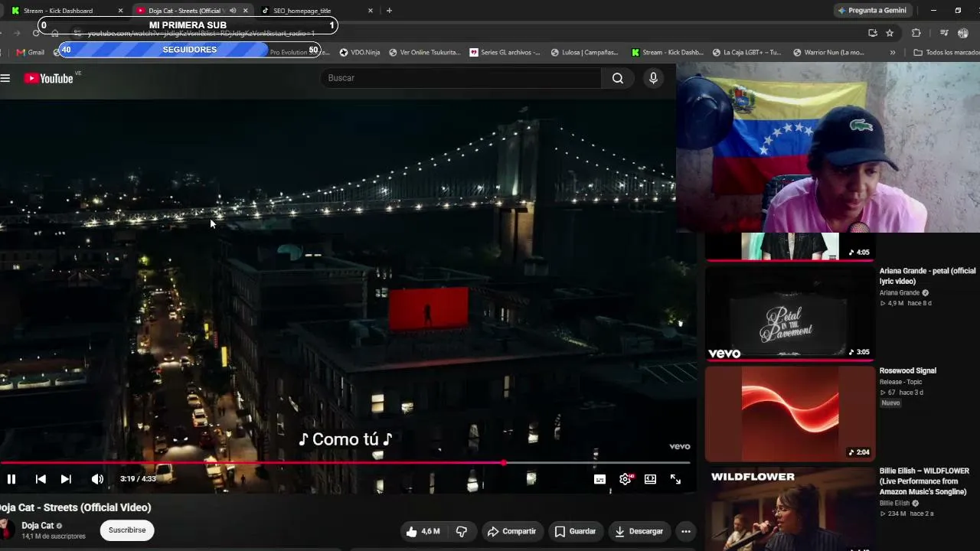
Task: Open the more actions ellipsis menu
Action: click(686, 531)
